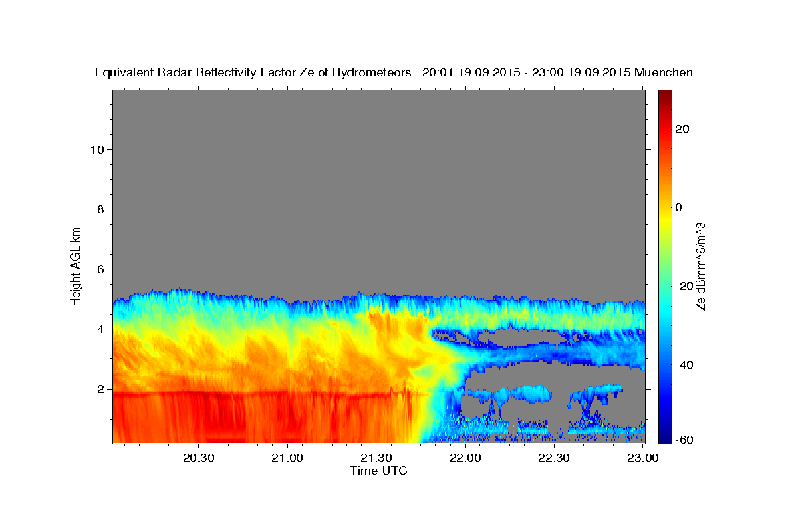Click the colorbar label 'Ze dBmm^6/m^3'

click(700, 266)
